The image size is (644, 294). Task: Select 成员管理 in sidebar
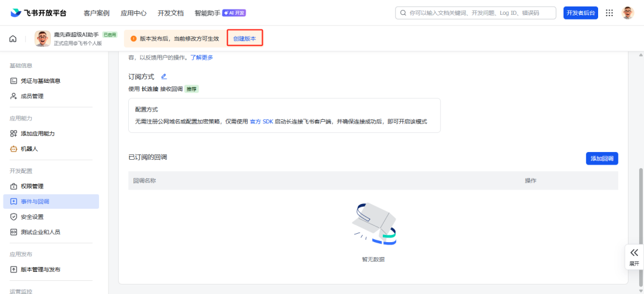(x=51, y=96)
